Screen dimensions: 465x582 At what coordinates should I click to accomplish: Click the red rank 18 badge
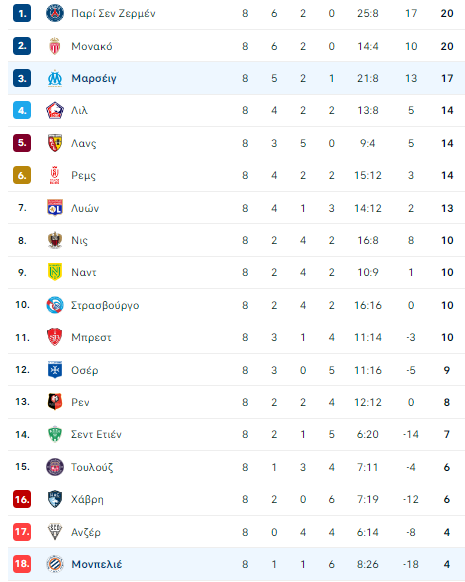point(22,564)
